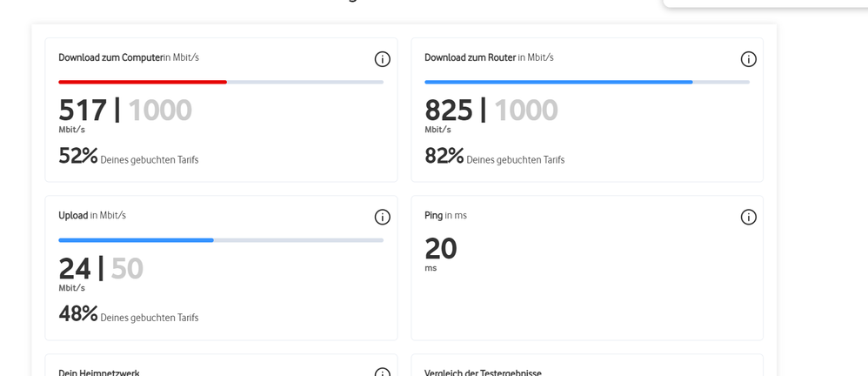The width and height of the screenshot is (868, 376).
Task: Click the 48% Deines gebuchten Tarifs text
Action: pyautogui.click(x=129, y=314)
